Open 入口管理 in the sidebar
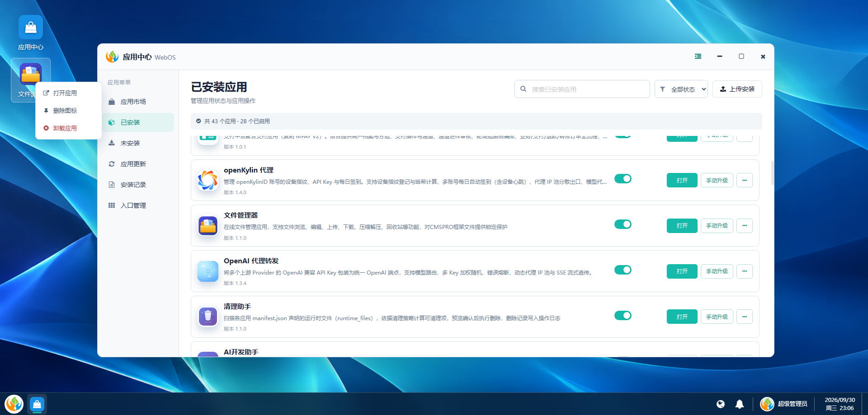The width and height of the screenshot is (868, 415). 138,205
